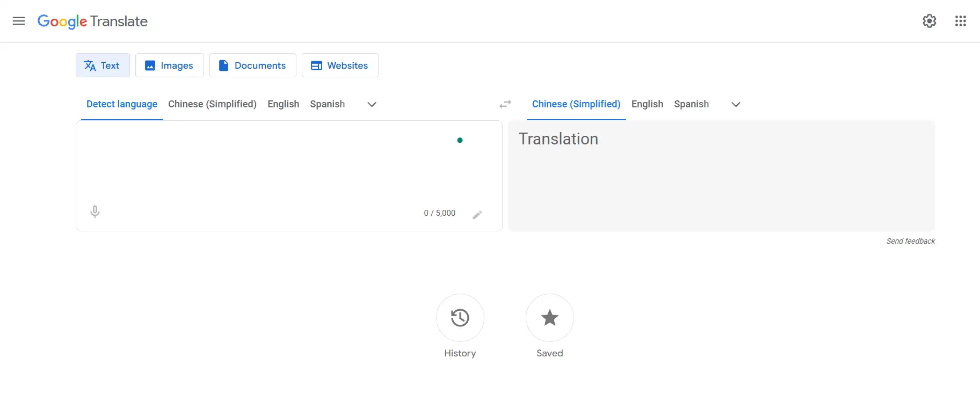Screen dimensions: 980x416
Task: Set source language to English
Action: point(284,104)
